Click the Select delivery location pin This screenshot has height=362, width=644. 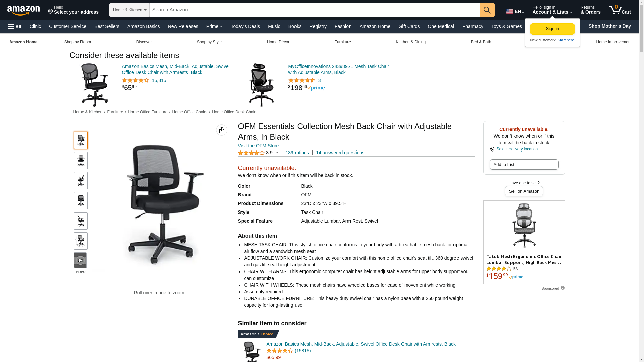(492, 149)
